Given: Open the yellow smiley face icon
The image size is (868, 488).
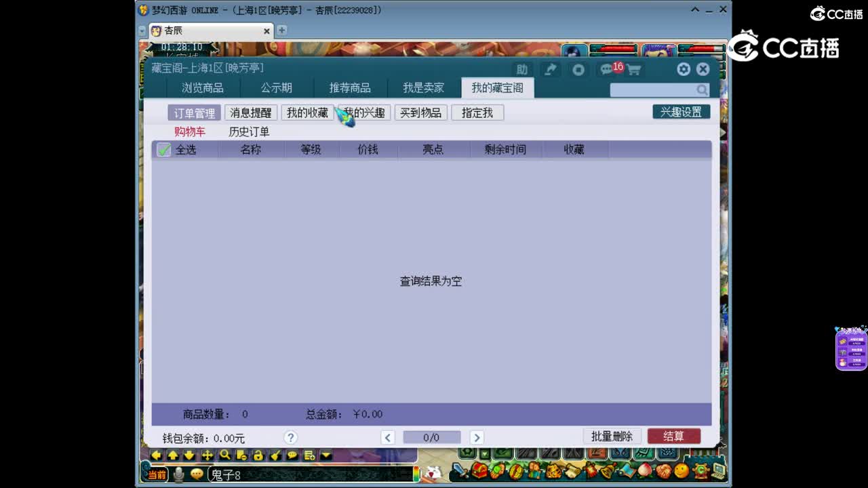Looking at the screenshot, I should 682,470.
